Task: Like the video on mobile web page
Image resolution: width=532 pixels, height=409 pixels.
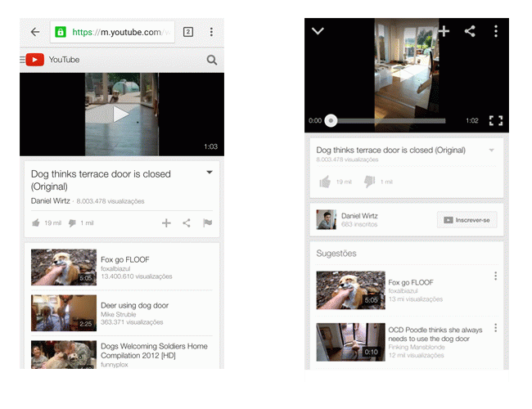Action: click(x=36, y=222)
